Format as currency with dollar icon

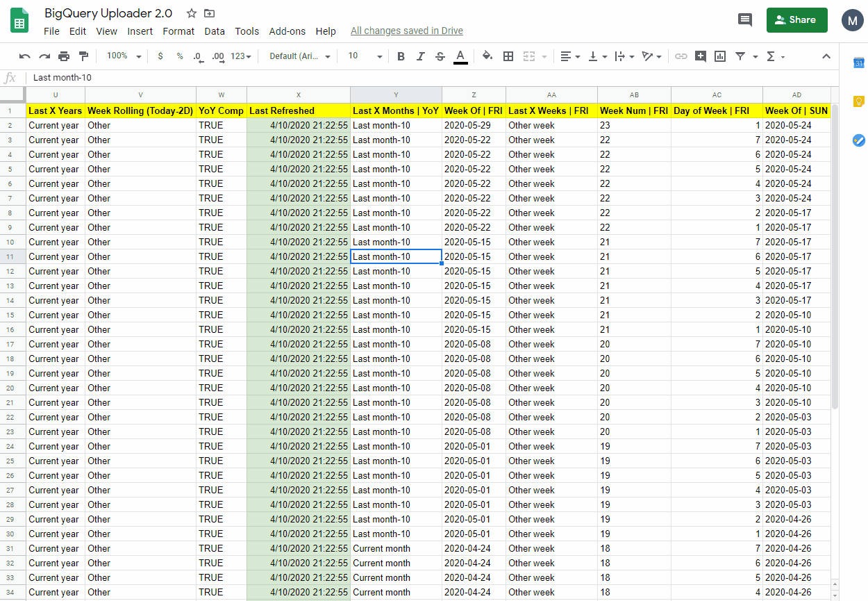click(160, 56)
